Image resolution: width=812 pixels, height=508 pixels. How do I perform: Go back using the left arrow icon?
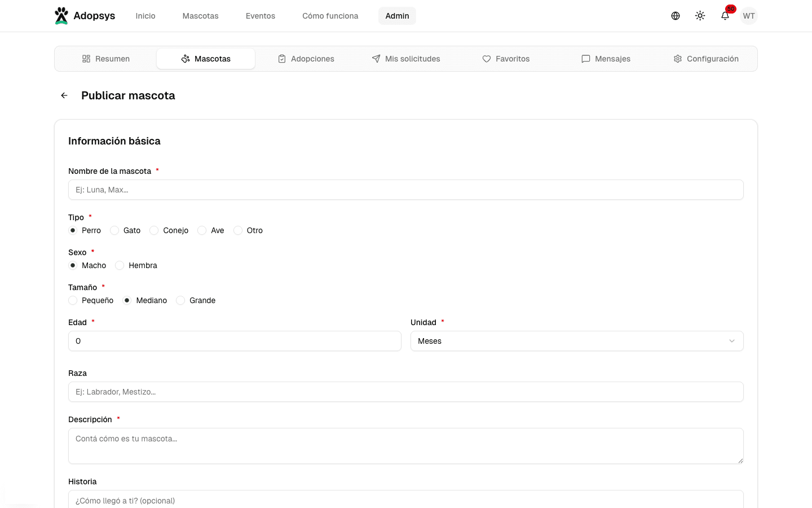pyautogui.click(x=64, y=95)
